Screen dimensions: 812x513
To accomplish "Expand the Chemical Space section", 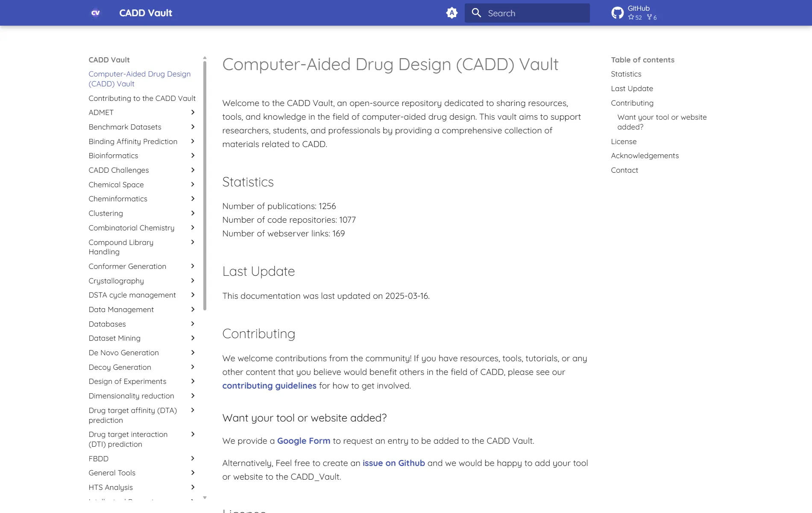I will [193, 184].
